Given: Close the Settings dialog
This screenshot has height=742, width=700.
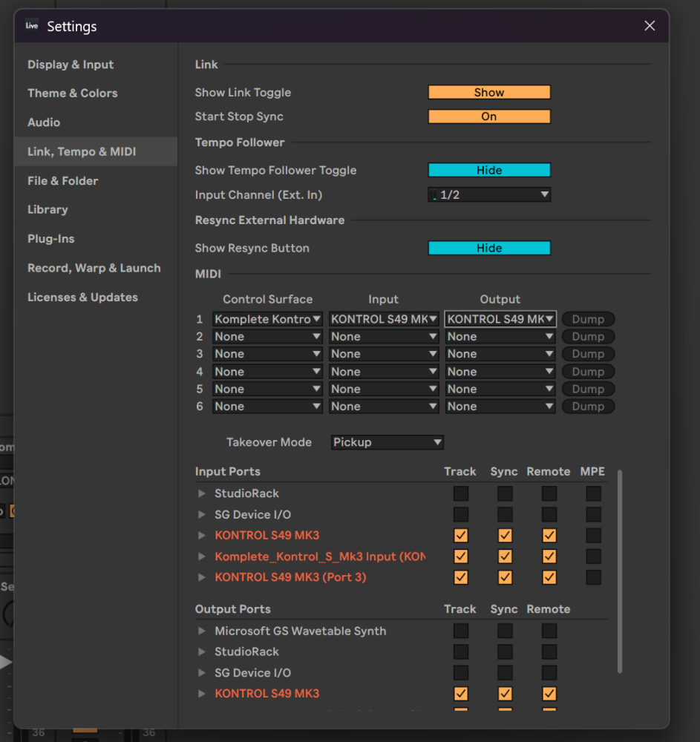Looking at the screenshot, I should click(650, 26).
